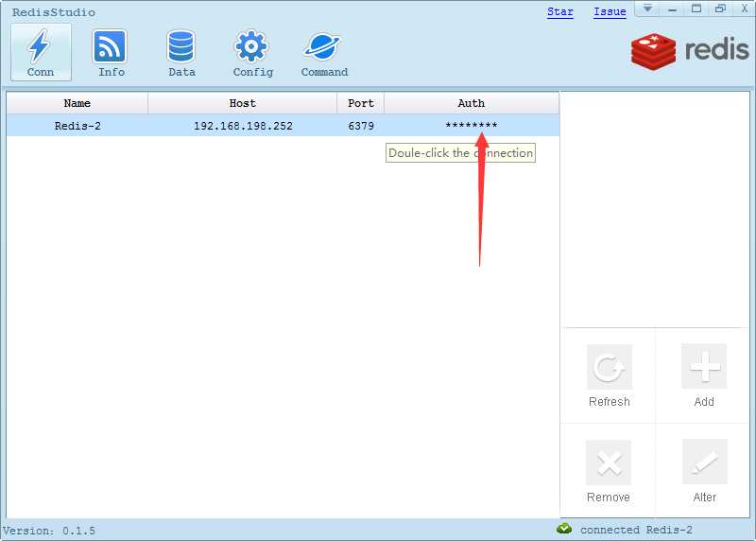756x541 pixels.
Task: Switch to the Data database tab
Action: [x=181, y=52]
